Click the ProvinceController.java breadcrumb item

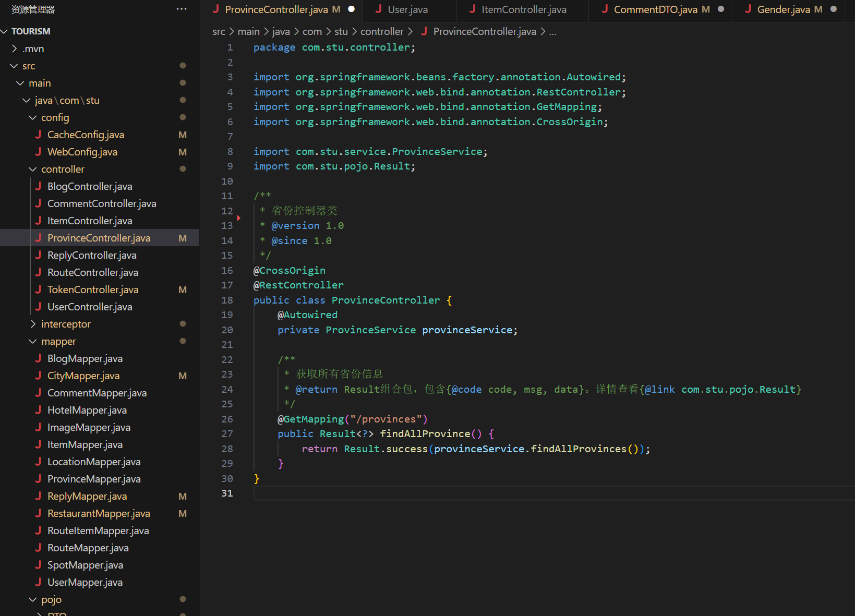coord(484,32)
